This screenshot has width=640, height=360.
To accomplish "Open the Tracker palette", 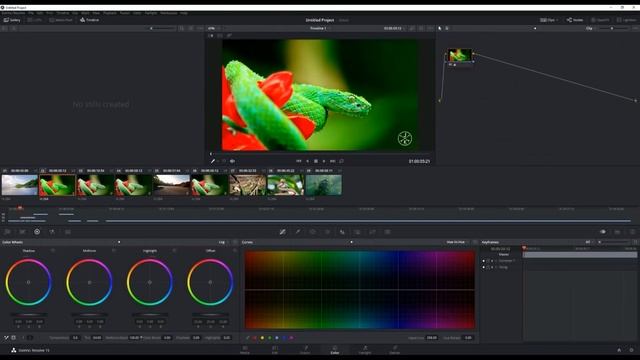I will point(327,232).
